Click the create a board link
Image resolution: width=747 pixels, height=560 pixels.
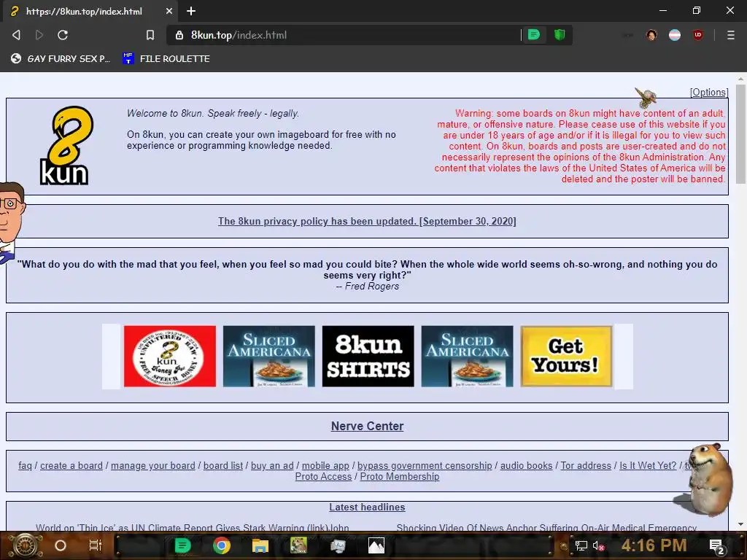71,465
